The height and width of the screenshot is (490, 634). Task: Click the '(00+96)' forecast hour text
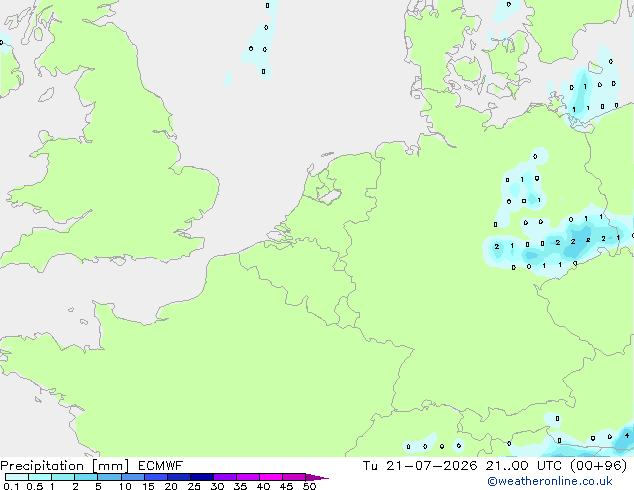tap(598, 466)
